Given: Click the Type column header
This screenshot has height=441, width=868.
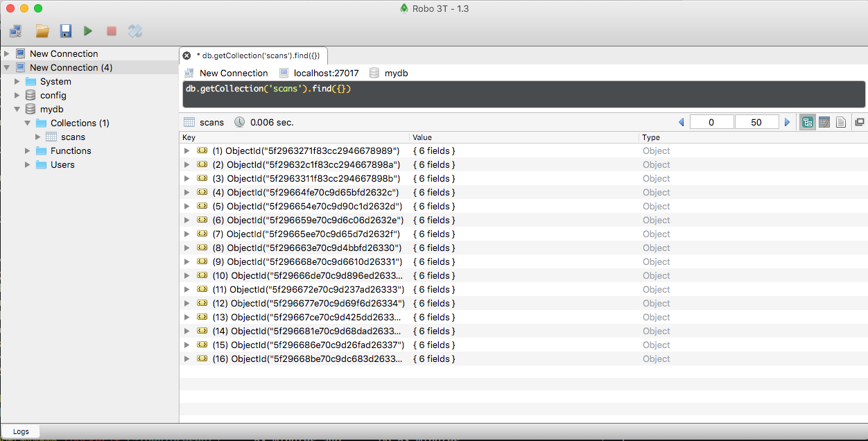Looking at the screenshot, I should [x=753, y=137].
